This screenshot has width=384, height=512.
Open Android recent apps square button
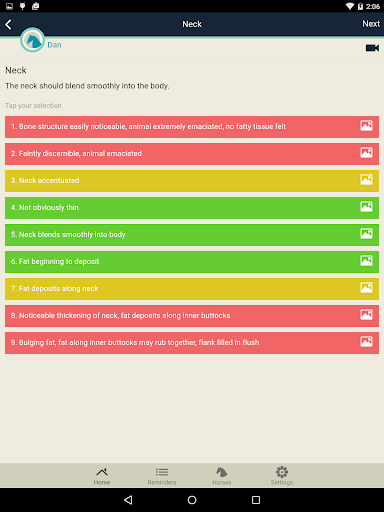256,500
